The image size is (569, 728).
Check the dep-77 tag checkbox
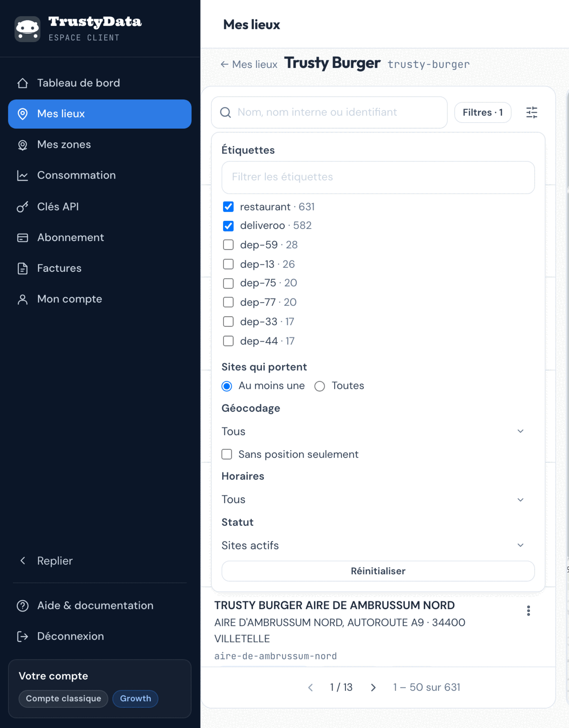point(228,302)
